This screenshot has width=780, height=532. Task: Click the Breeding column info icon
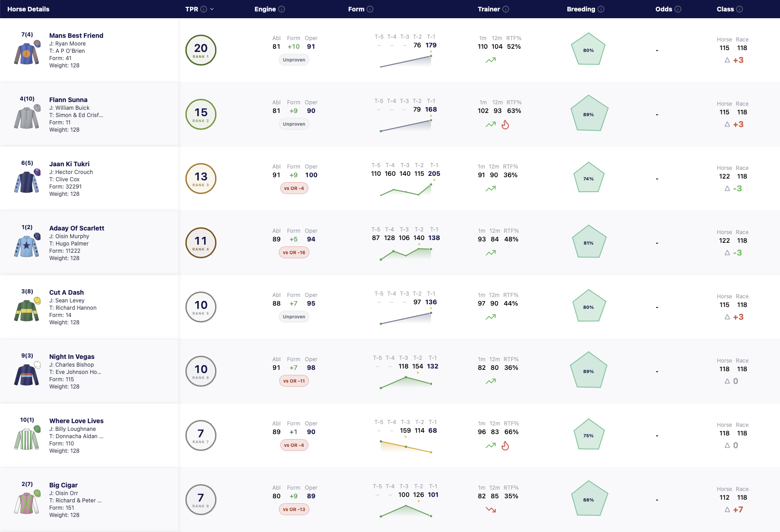point(601,9)
